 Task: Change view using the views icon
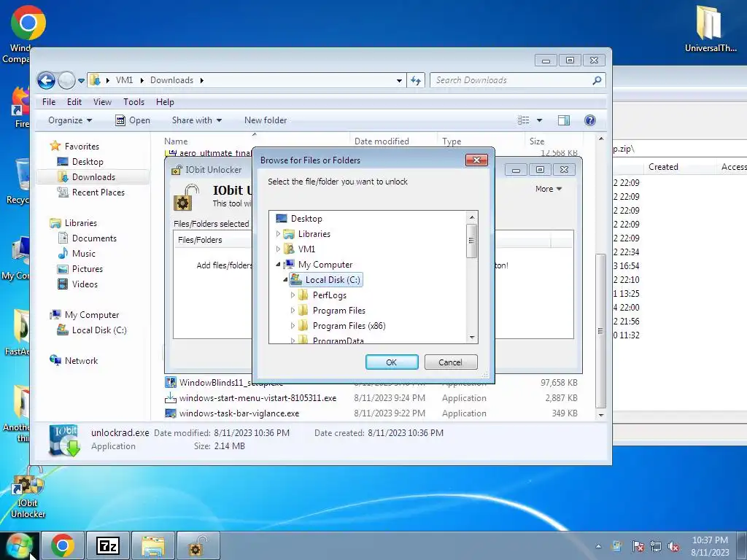[523, 120]
